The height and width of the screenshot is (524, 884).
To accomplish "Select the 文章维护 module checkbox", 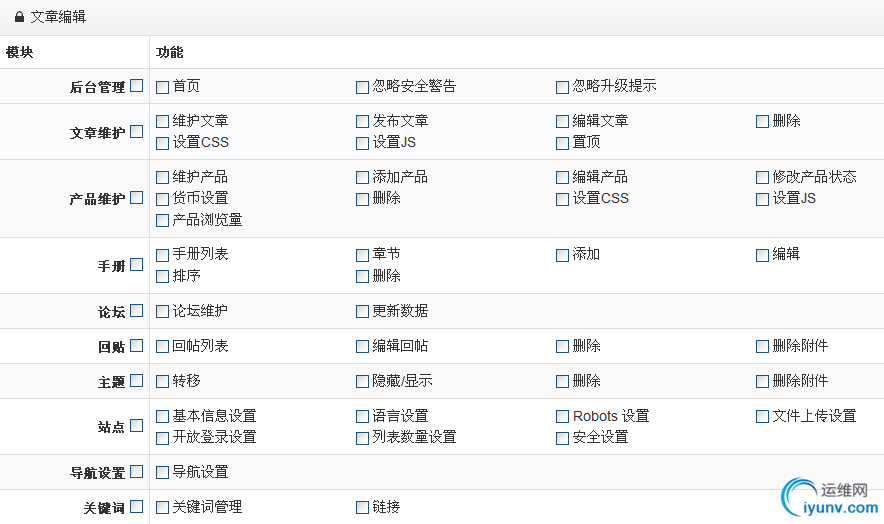I will coord(136,131).
